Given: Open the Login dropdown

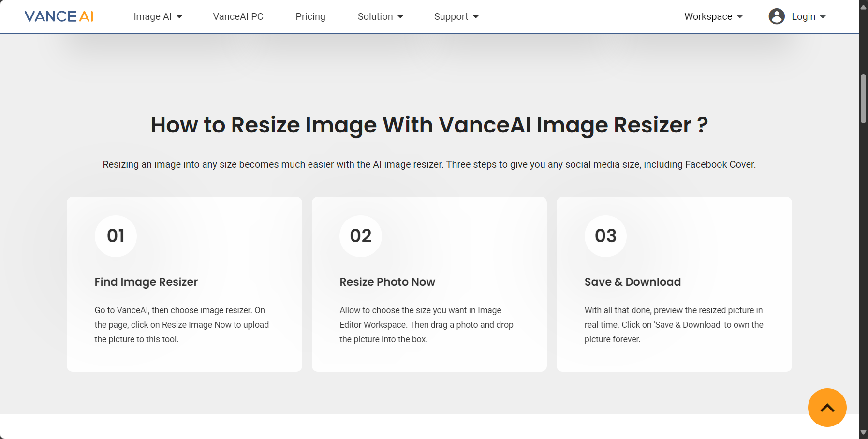Looking at the screenshot, I should click(x=808, y=16).
